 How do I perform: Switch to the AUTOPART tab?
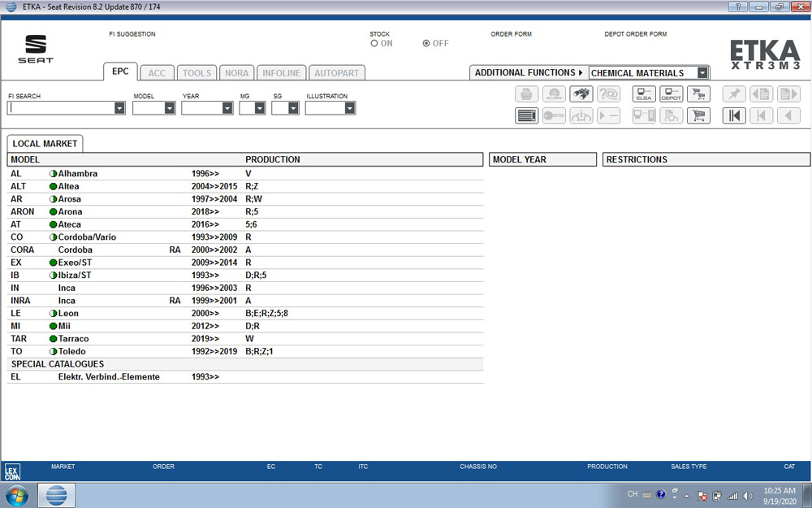337,73
